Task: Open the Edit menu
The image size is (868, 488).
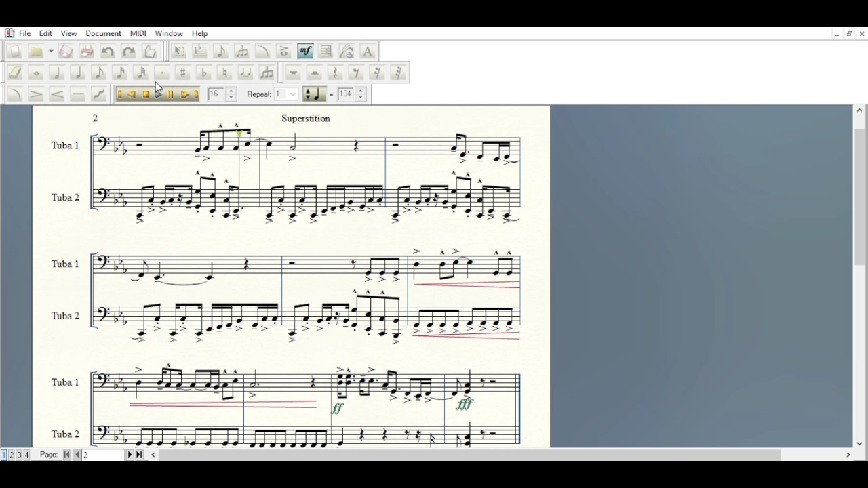Action: pos(45,33)
